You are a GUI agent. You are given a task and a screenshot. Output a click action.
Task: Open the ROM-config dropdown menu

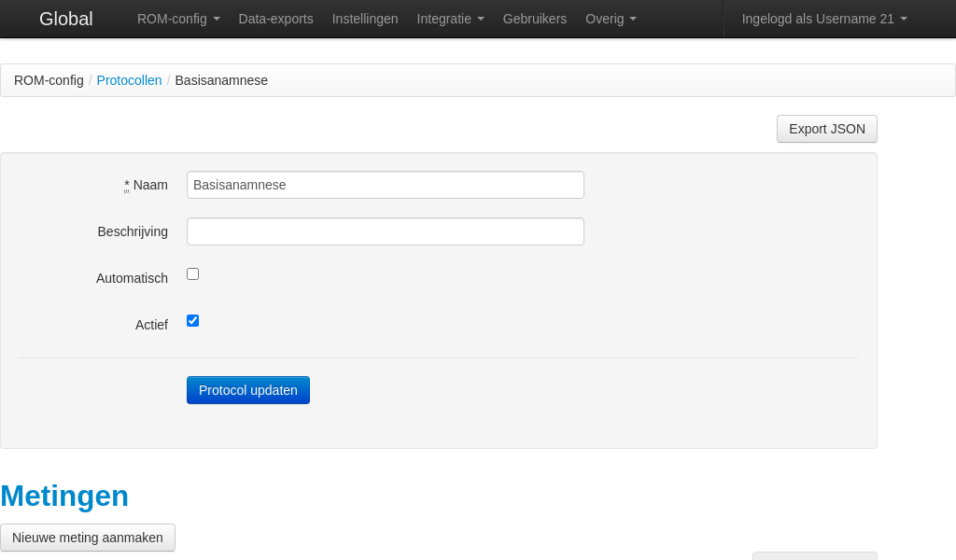pyautogui.click(x=178, y=19)
